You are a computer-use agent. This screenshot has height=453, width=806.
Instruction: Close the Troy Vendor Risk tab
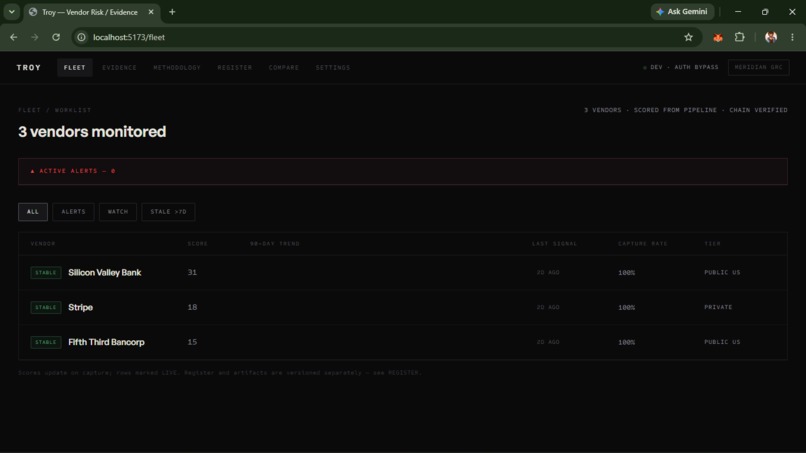(151, 12)
